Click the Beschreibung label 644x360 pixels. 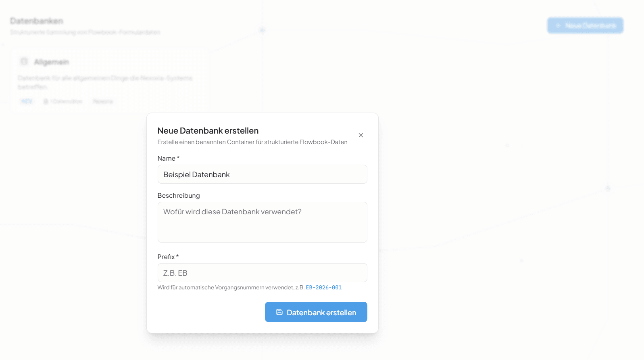(x=179, y=195)
